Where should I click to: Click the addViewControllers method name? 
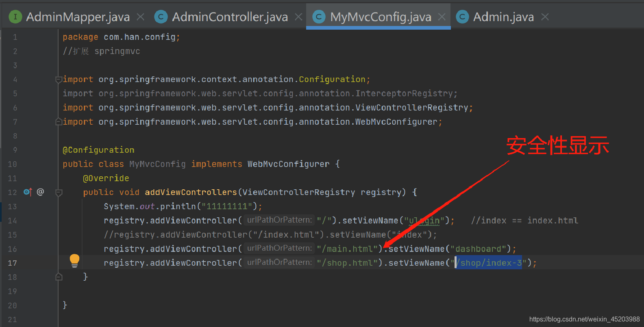[x=191, y=192]
